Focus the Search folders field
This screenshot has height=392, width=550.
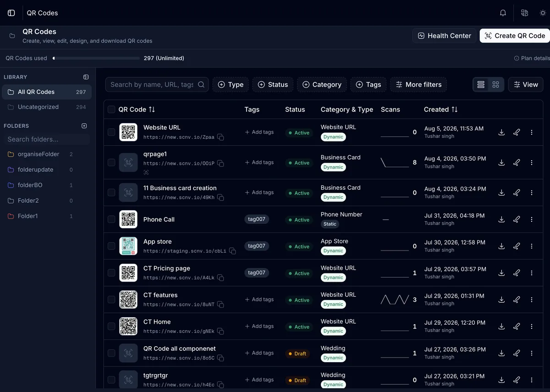click(x=47, y=139)
